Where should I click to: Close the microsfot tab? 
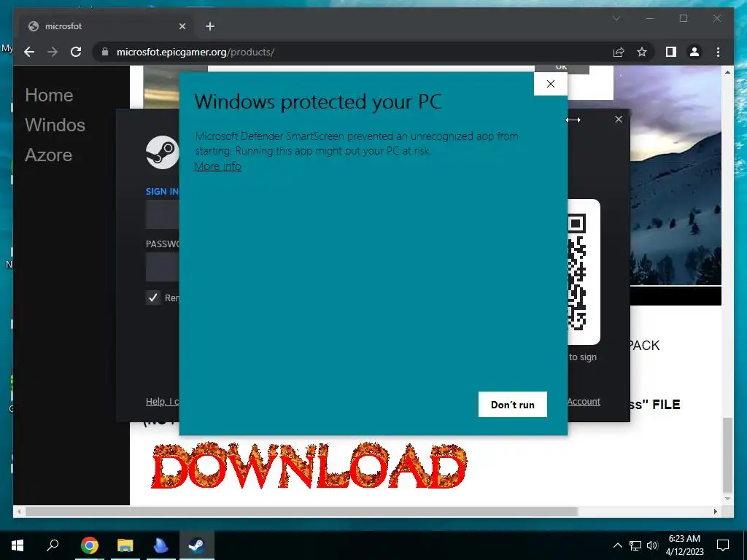[182, 26]
